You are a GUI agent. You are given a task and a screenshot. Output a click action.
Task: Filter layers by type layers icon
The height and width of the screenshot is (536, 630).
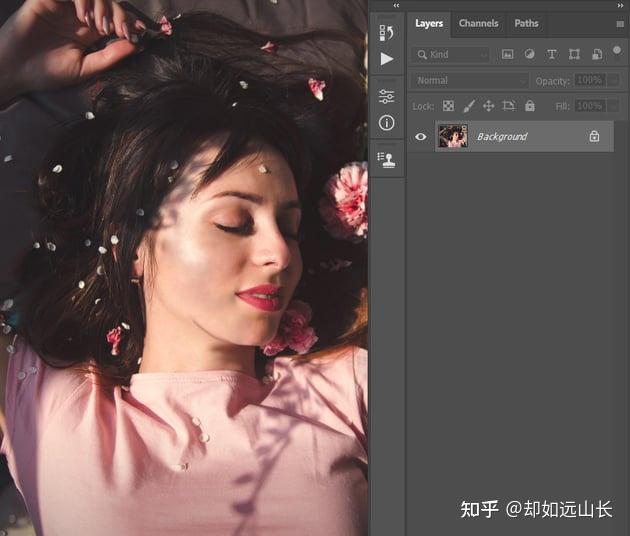coord(552,54)
